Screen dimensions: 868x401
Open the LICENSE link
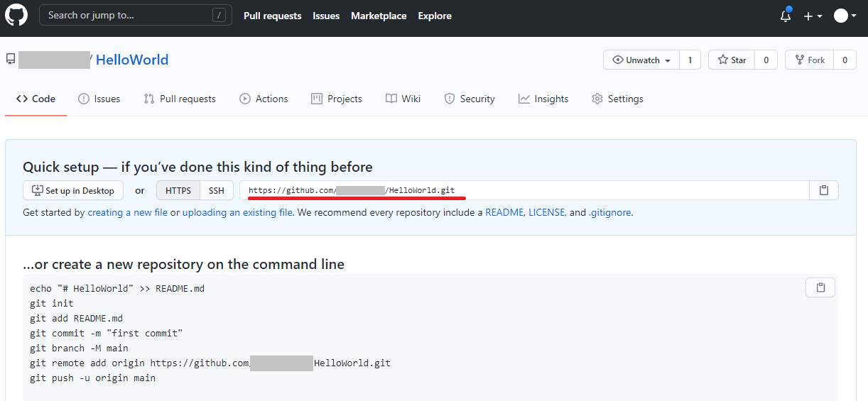(x=547, y=212)
